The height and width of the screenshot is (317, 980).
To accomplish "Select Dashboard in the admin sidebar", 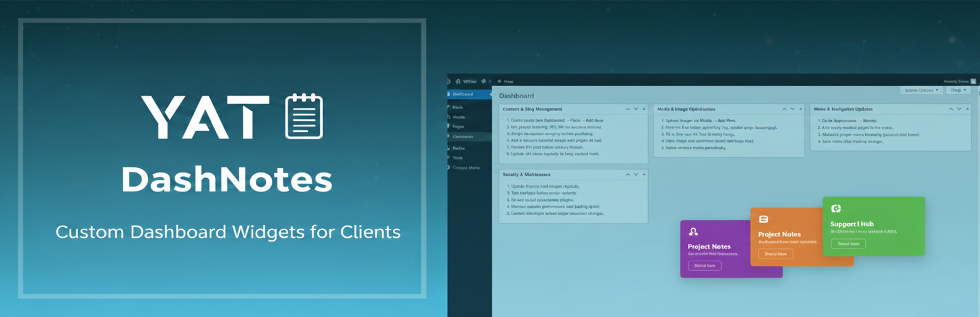I will (x=469, y=94).
